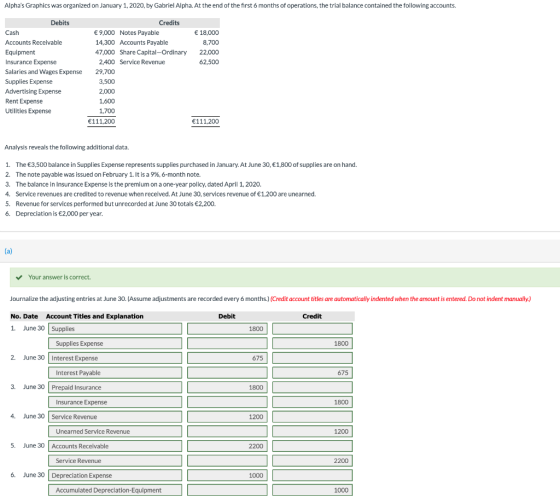Image resolution: width=560 pixels, height=498 pixels.
Task: Select the Depreciation Expense account field
Action: [x=115, y=475]
